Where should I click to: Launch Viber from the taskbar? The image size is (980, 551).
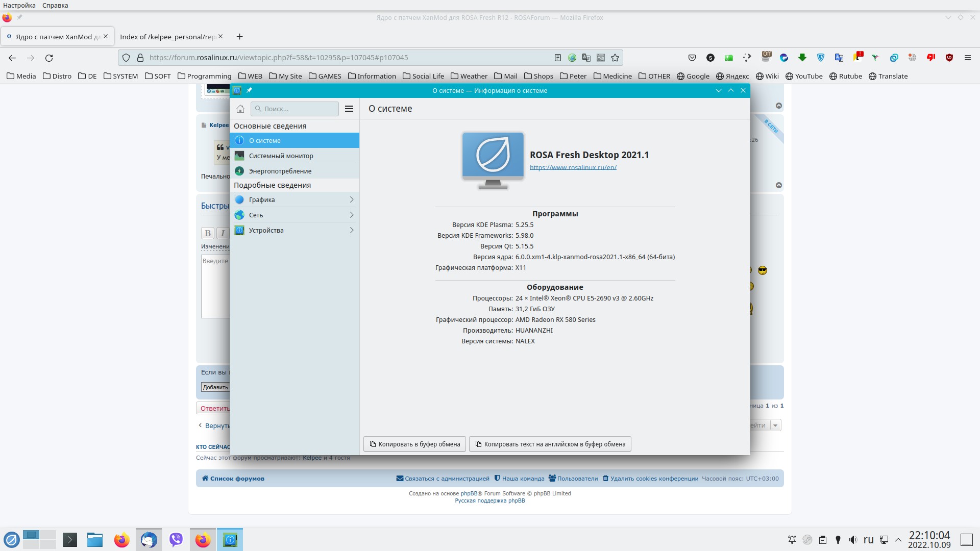176,539
